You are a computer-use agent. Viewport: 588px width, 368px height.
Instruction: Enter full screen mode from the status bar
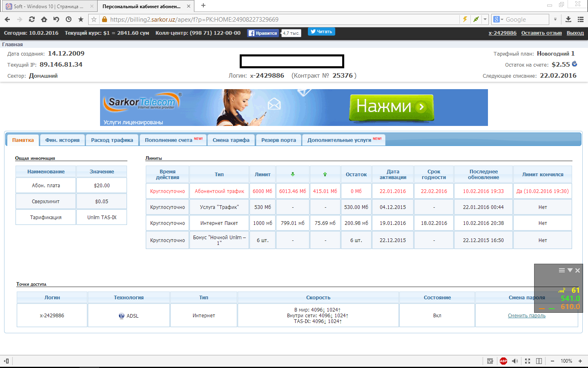pos(528,361)
